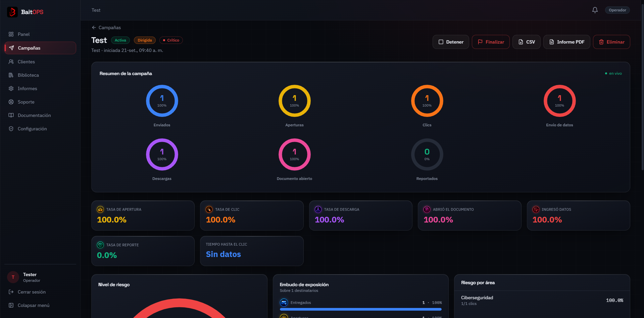Generate the Informe PDF
The width and height of the screenshot is (644, 318).
point(566,42)
